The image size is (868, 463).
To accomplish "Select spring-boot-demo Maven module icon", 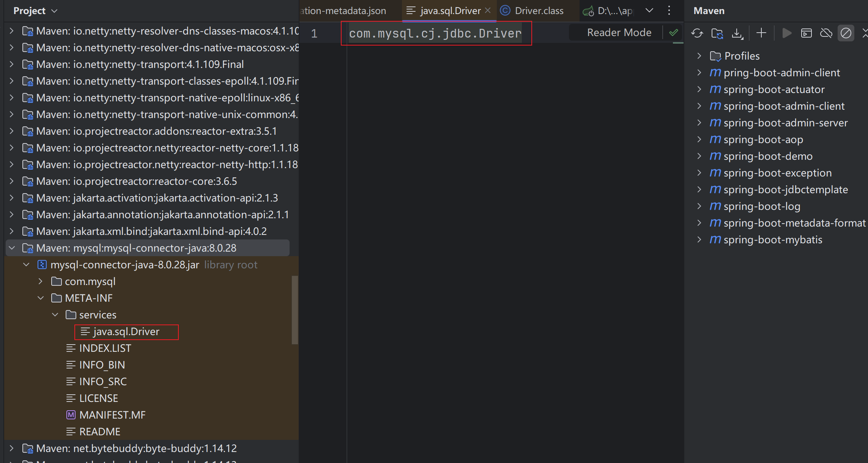I will pyautogui.click(x=715, y=156).
